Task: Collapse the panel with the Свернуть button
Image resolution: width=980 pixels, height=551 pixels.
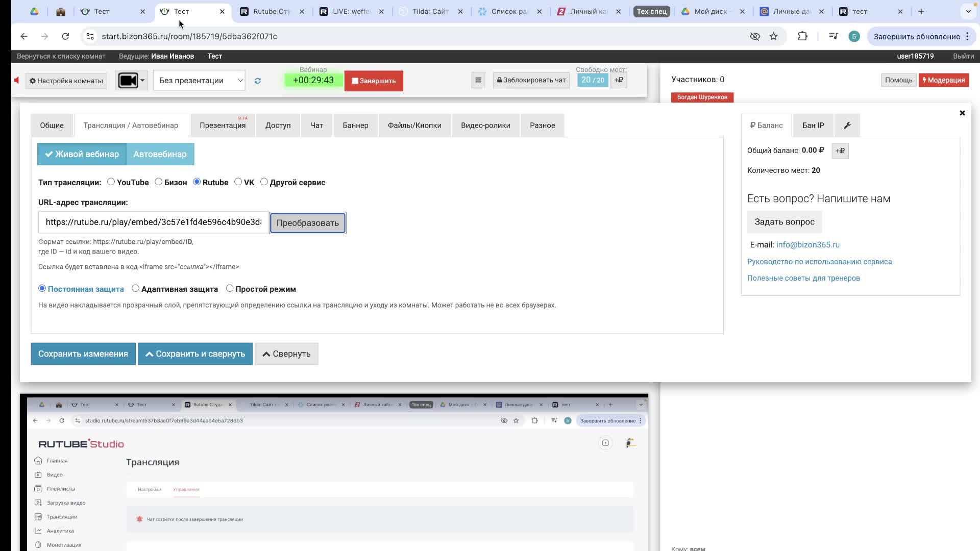Action: point(286,354)
